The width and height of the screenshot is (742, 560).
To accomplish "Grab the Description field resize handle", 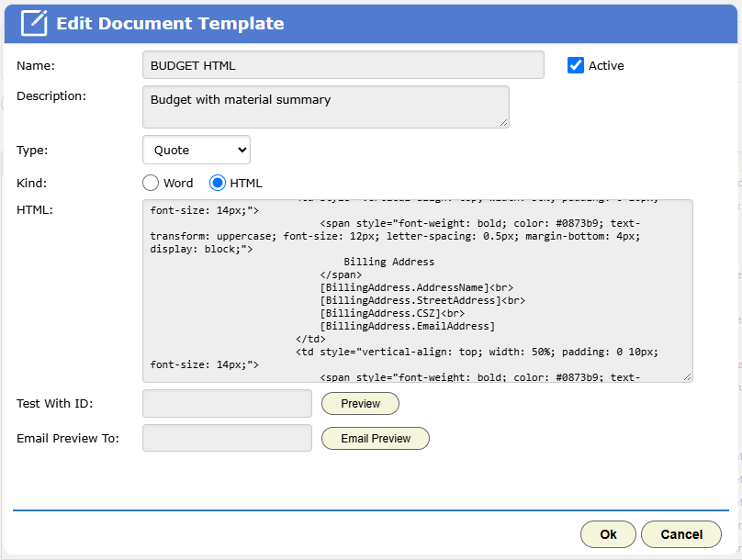I will click(504, 123).
